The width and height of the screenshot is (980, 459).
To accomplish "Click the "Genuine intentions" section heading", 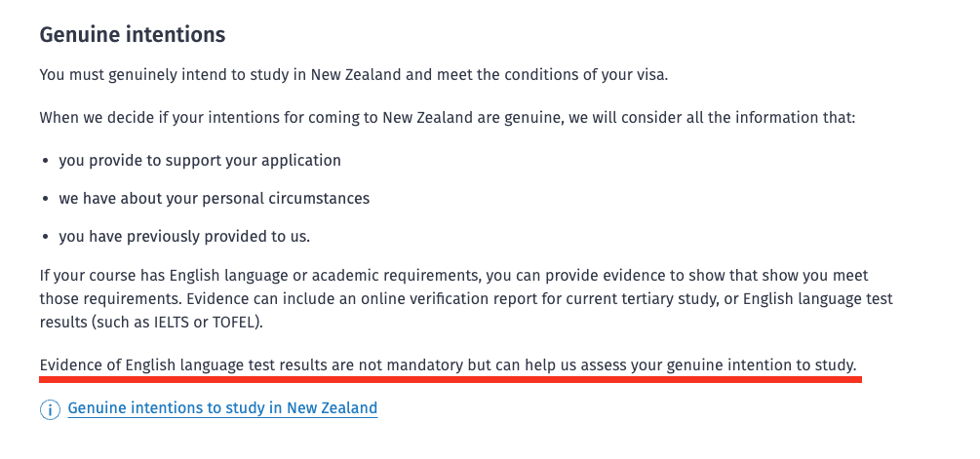I will pyautogui.click(x=133, y=34).
